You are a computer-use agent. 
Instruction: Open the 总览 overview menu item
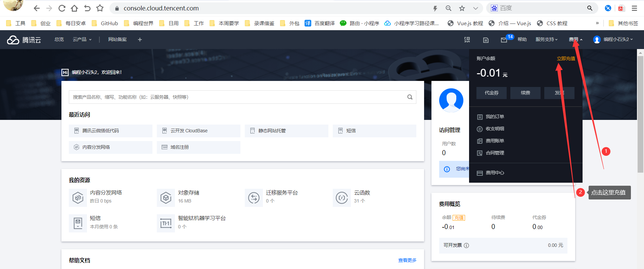[x=59, y=39]
